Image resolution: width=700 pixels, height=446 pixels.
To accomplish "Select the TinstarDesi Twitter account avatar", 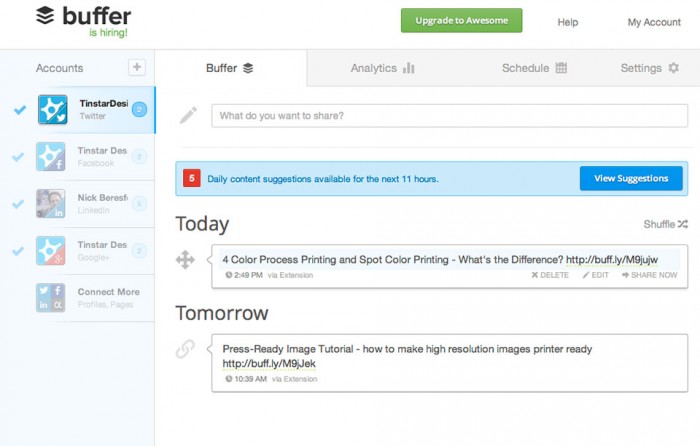I will [x=53, y=109].
